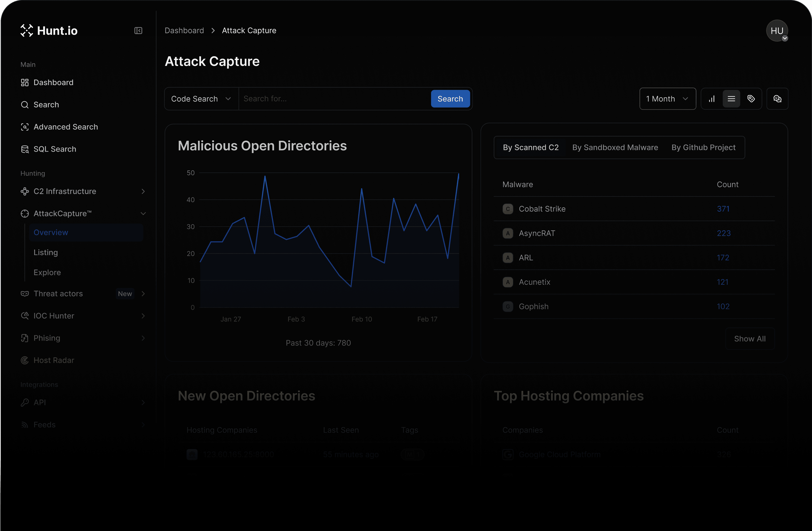Open the Code Search type dropdown
This screenshot has width=812, height=531.
pos(201,99)
